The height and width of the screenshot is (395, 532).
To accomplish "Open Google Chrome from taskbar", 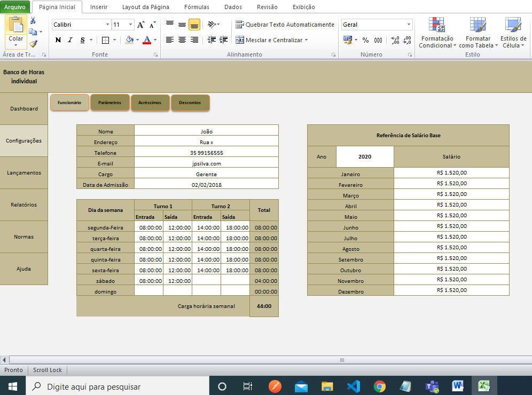I will click(380, 386).
